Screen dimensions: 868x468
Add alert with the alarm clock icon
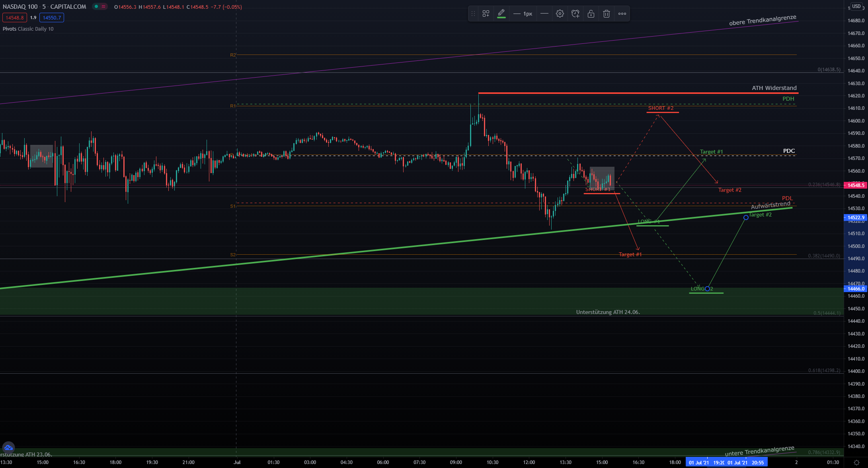(x=575, y=14)
